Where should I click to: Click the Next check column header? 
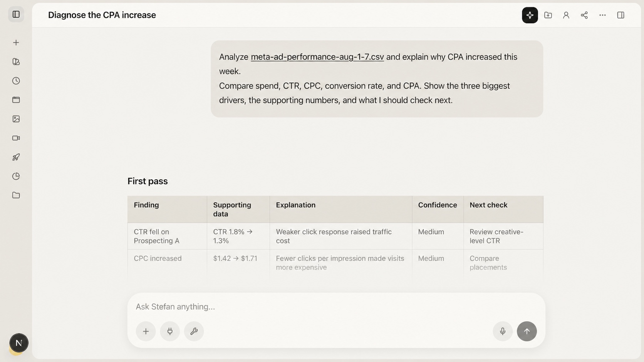click(x=503, y=209)
